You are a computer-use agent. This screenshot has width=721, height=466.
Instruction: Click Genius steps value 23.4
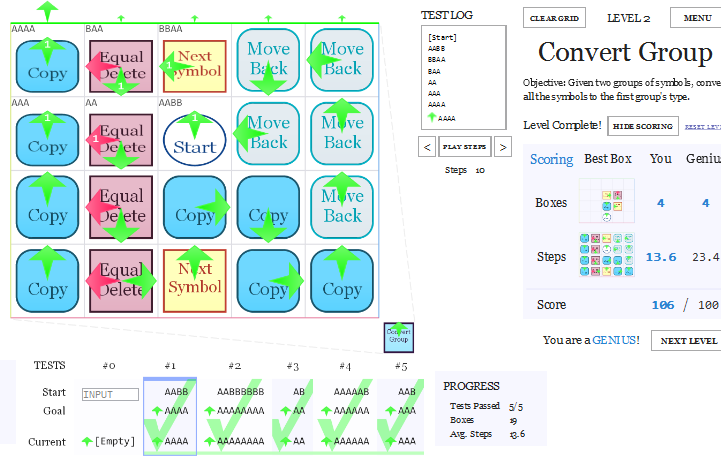coord(705,257)
